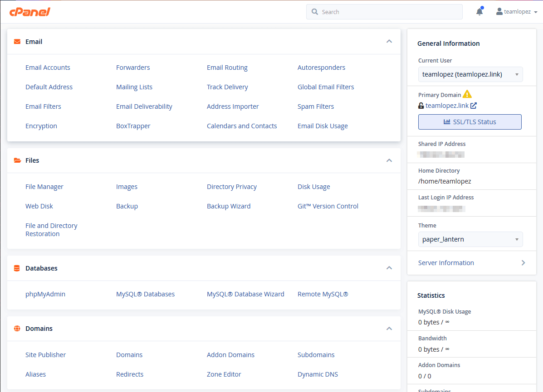Click the SSL/TLS Status button

[470, 122]
